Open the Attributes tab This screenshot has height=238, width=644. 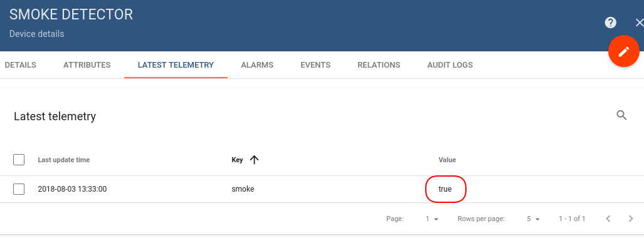87,65
